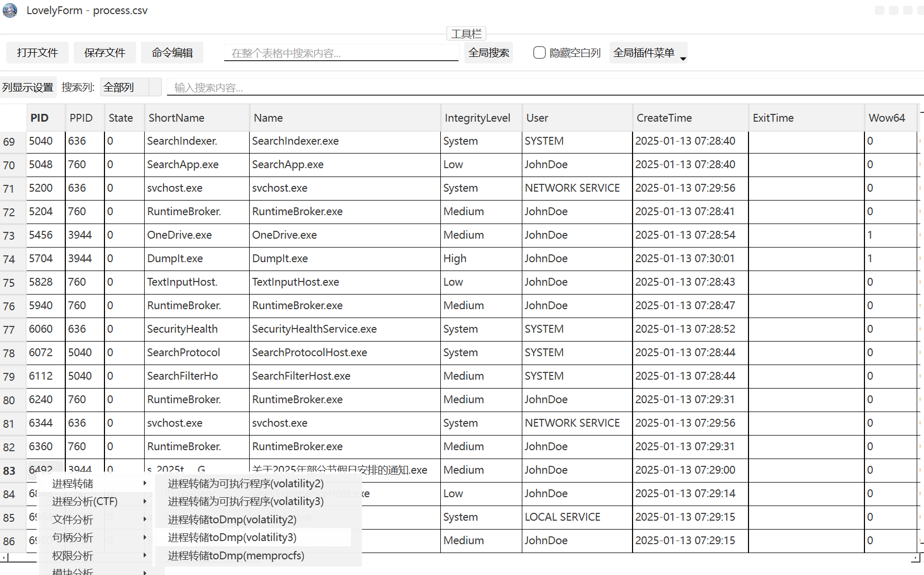Click the PPID column header
Image resolution: width=924 pixels, height=575 pixels.
pos(85,118)
